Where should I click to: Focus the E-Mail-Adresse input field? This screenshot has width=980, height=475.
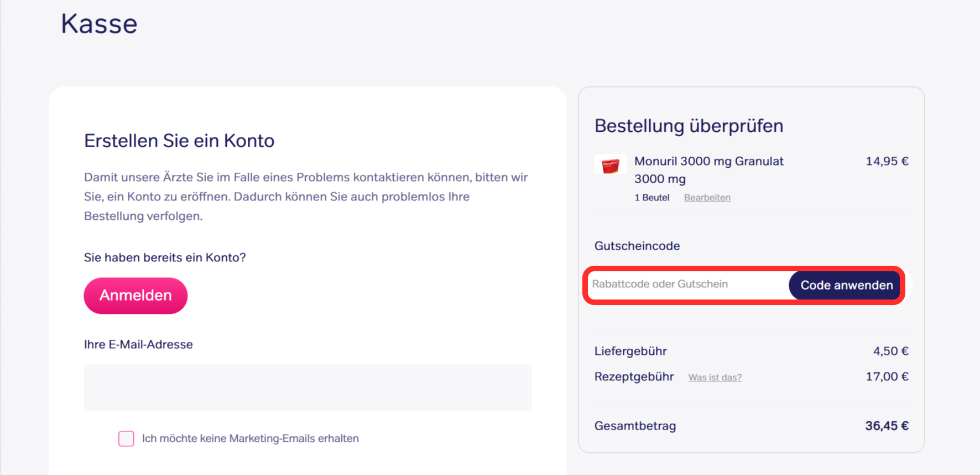pyautogui.click(x=307, y=388)
